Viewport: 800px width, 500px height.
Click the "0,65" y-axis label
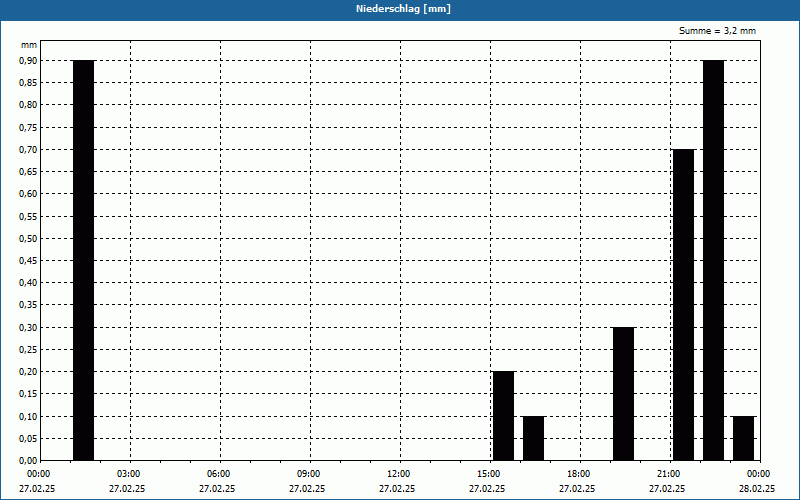(28, 172)
